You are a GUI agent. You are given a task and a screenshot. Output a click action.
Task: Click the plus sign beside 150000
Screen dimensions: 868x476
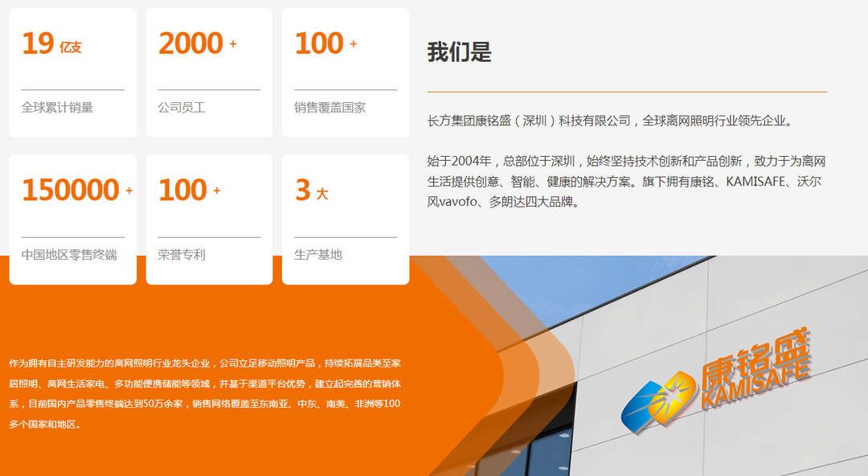coord(129,191)
